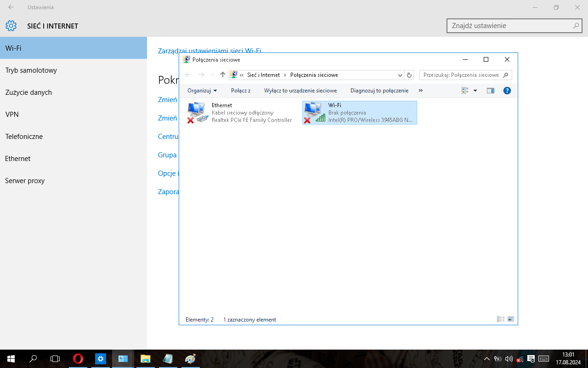Open the notepad app on the taskbar
Image resolution: width=588 pixels, height=368 pixels.
(168, 359)
